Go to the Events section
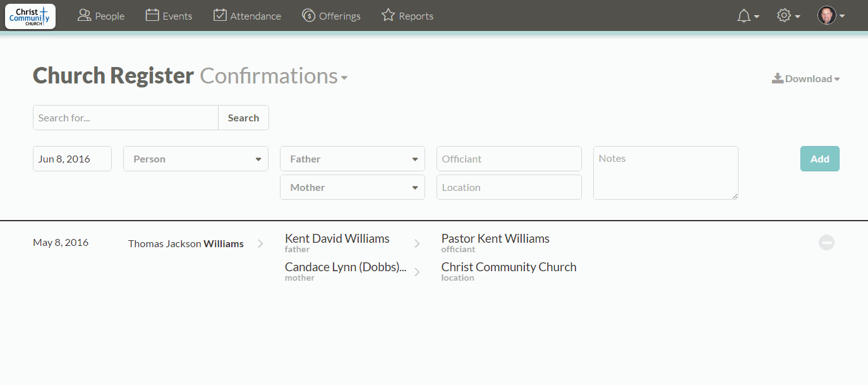This screenshot has height=385, width=868. (169, 16)
